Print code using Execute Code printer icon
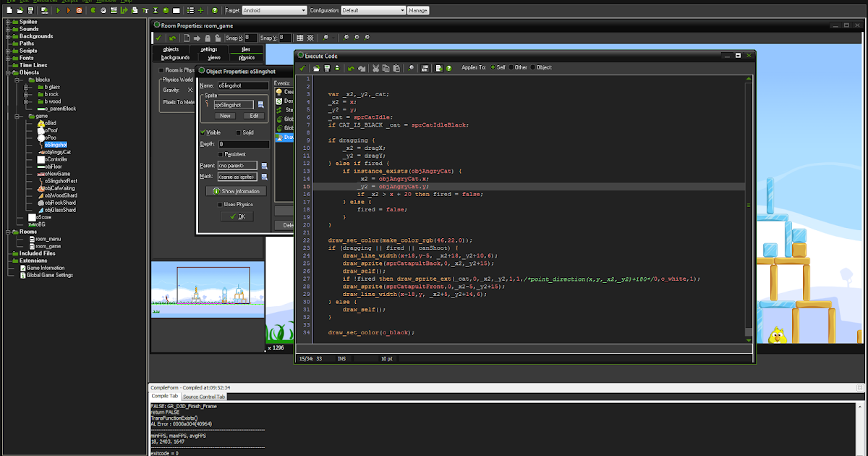Screen dimensions: 868x456 (337, 68)
